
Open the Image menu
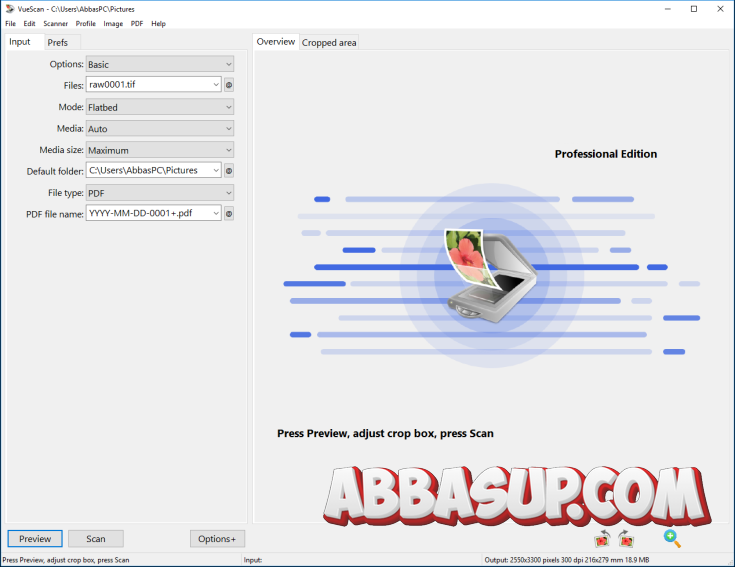(113, 23)
